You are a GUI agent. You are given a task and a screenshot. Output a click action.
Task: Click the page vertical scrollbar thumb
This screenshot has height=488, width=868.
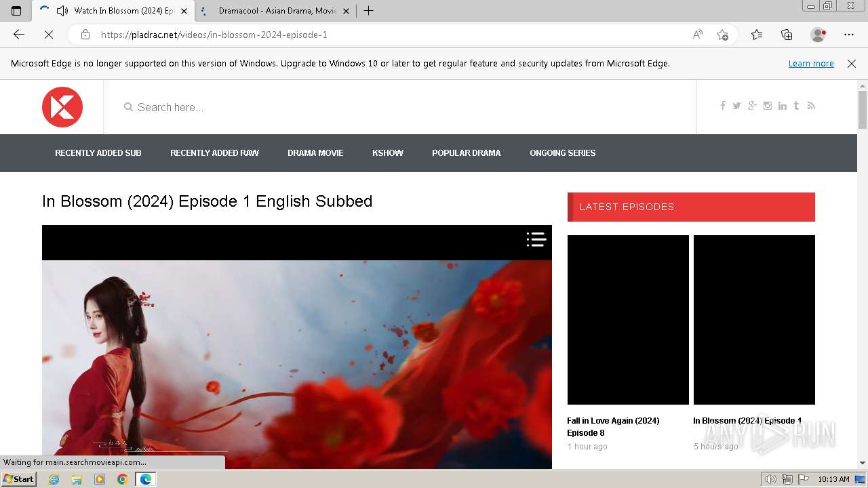[863, 109]
